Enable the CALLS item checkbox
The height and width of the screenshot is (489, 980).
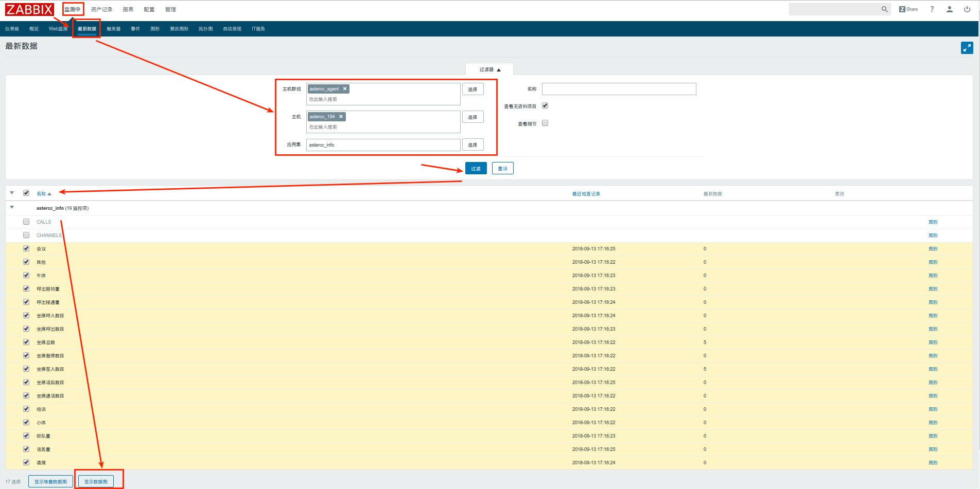(x=26, y=222)
